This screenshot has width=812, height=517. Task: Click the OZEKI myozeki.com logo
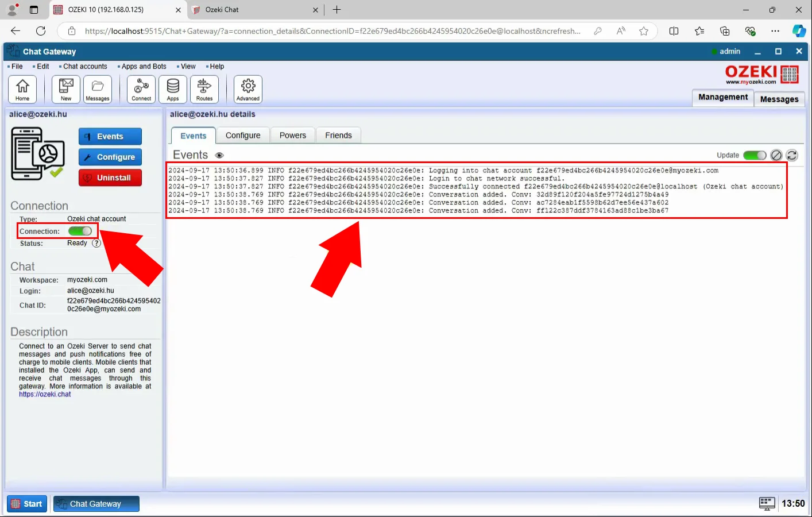(x=762, y=75)
